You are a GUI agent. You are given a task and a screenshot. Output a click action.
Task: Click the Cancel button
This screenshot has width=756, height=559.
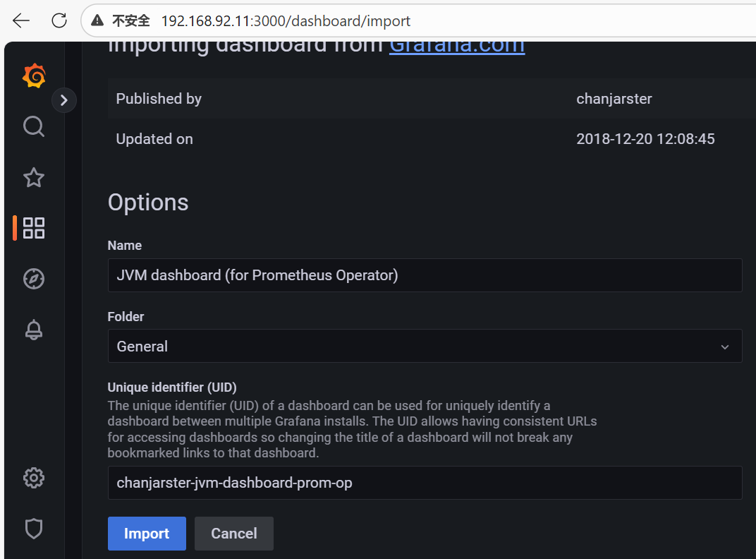pos(234,534)
